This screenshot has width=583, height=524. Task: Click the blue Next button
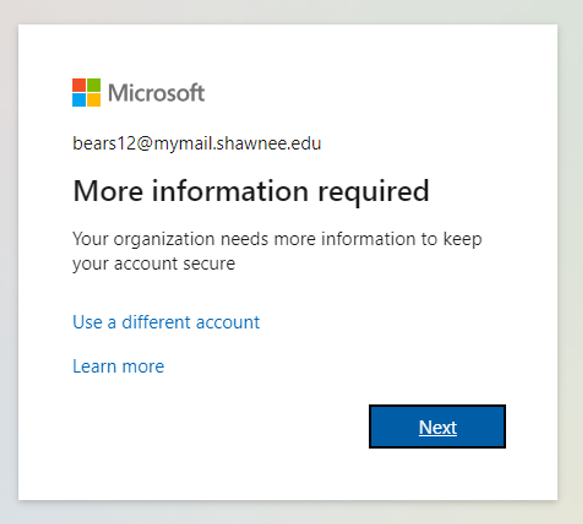(437, 427)
